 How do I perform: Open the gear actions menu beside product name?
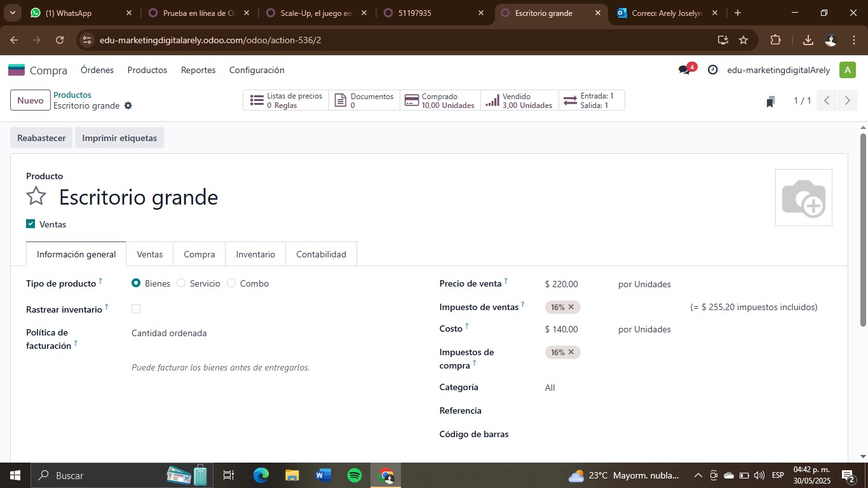pyautogui.click(x=128, y=105)
